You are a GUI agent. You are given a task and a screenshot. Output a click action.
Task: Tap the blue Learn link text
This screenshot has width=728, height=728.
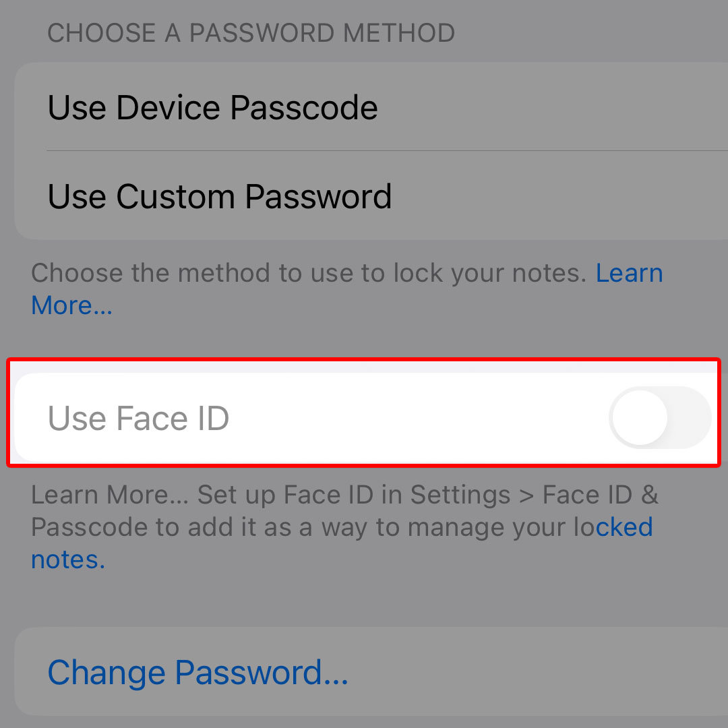[629, 272]
